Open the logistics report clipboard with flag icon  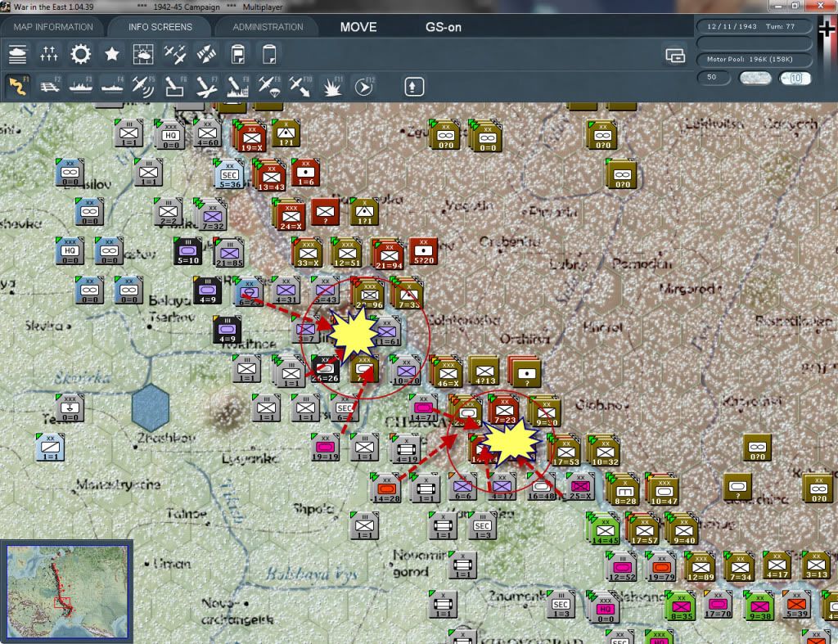tap(238, 55)
